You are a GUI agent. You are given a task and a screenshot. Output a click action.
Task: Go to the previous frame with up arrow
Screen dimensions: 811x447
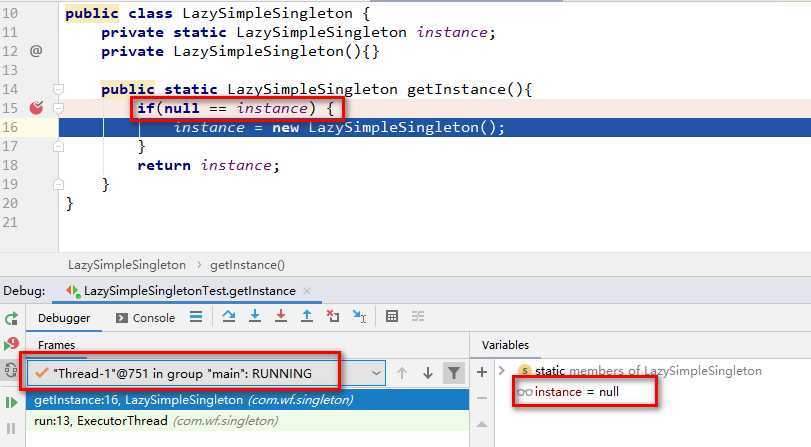pyautogui.click(x=402, y=373)
